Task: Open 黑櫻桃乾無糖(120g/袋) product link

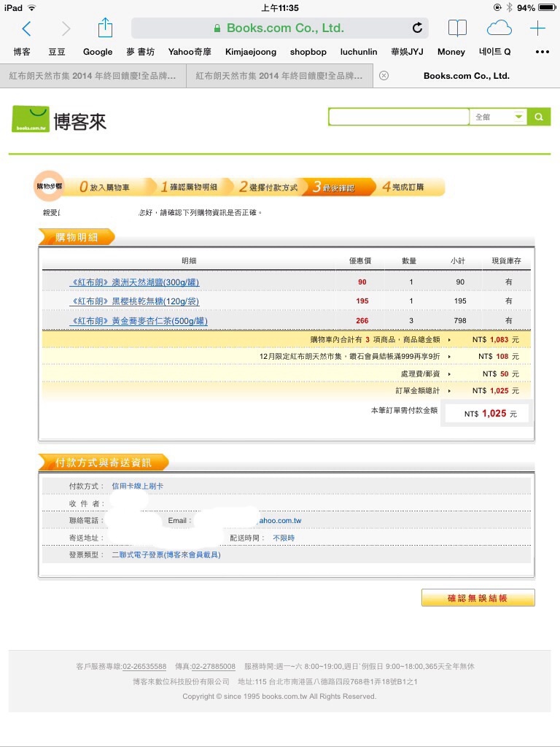Action: (134, 301)
